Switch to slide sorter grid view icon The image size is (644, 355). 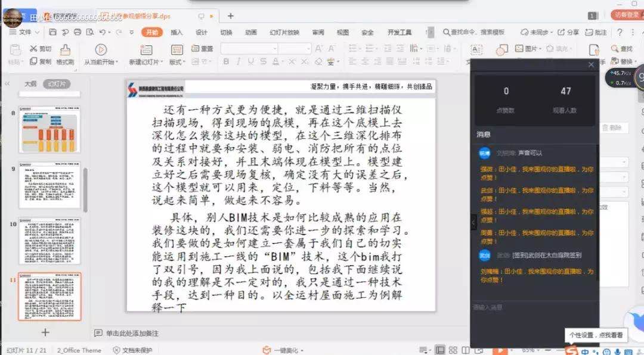453,350
